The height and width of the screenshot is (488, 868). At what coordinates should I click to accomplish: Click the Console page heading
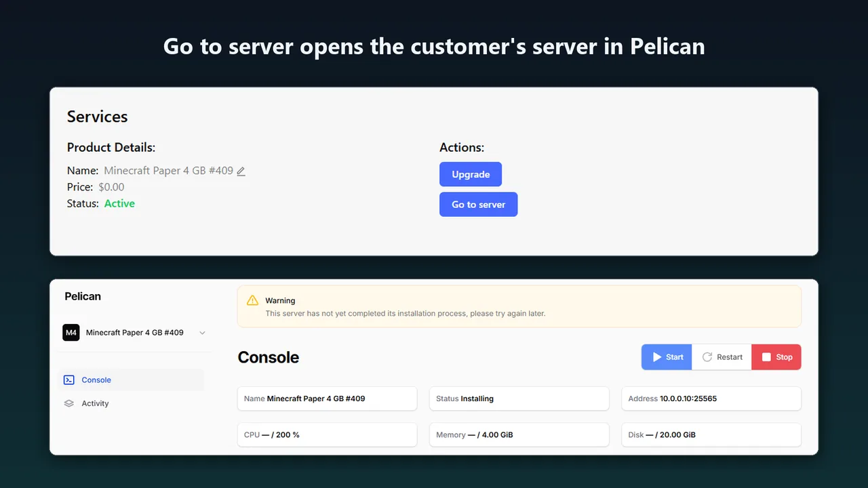(x=269, y=357)
